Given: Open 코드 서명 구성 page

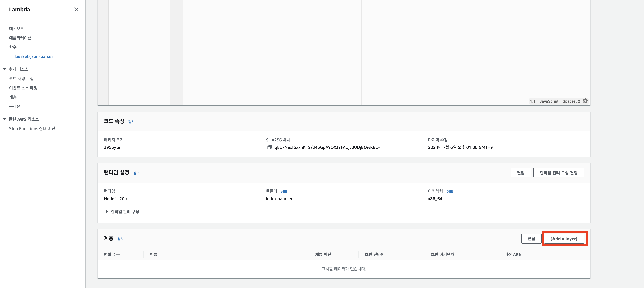Looking at the screenshot, I should 21,79.
